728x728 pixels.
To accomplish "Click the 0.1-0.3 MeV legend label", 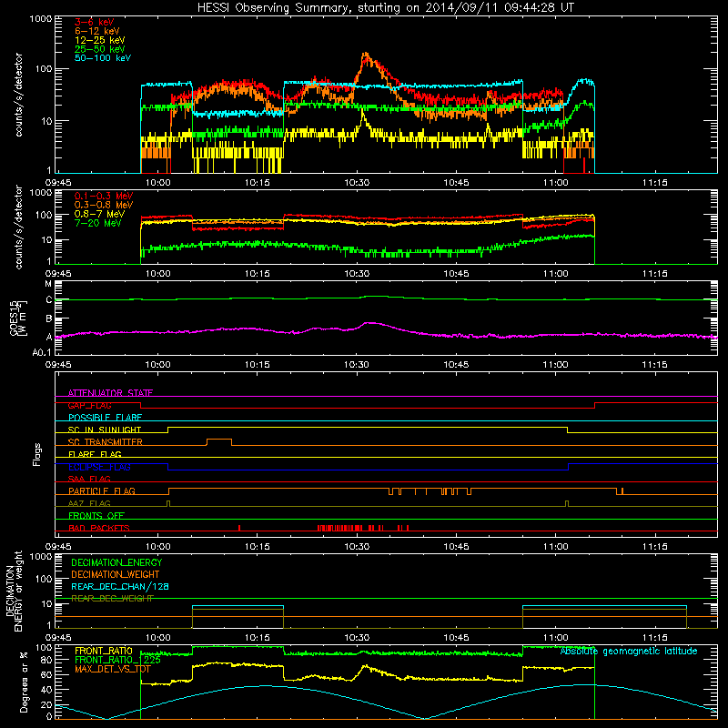I will (104, 196).
